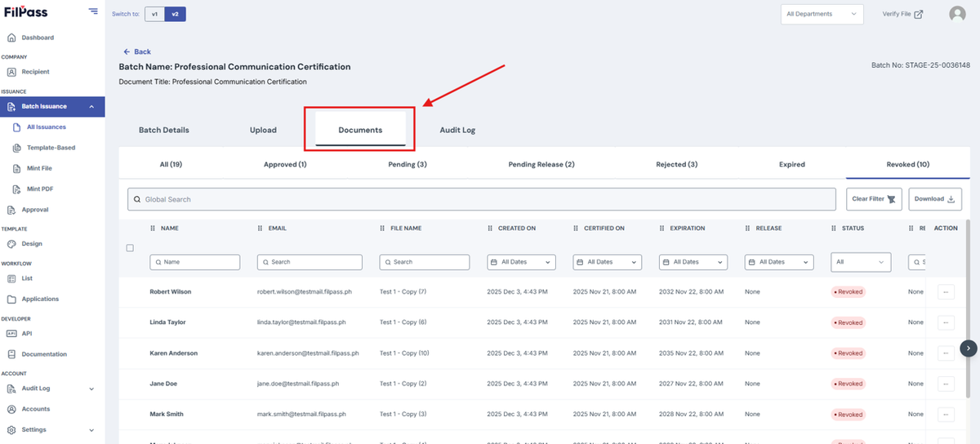Click the Download arrow icon
The height and width of the screenshot is (444, 980).
[951, 199]
